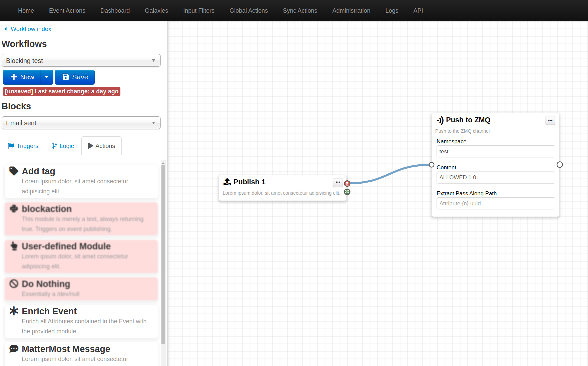Switch to the Logic tab
Viewport: 588px width, 366px height.
(x=63, y=146)
